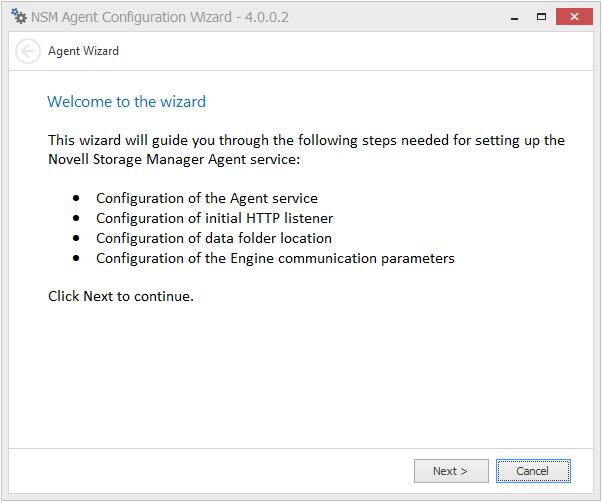
Task: Maximize the wizard window
Action: (x=541, y=17)
